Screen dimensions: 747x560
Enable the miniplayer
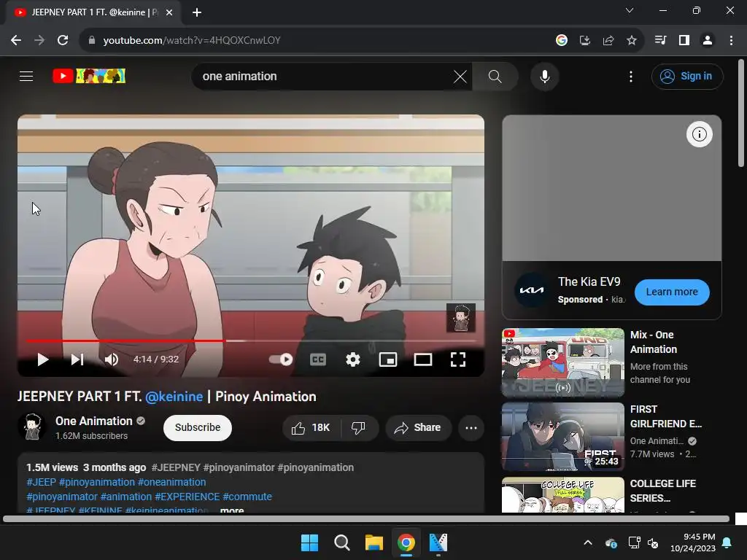point(388,359)
